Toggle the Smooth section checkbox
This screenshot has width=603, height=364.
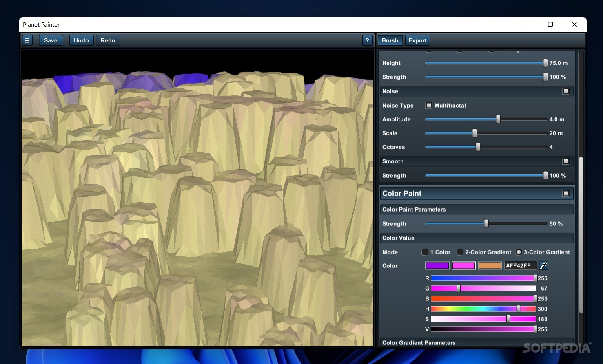[566, 161]
